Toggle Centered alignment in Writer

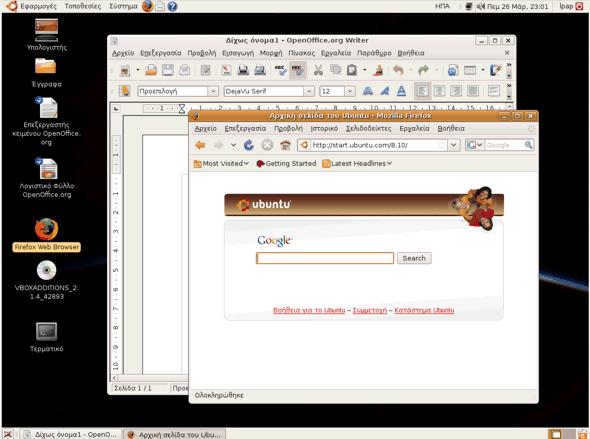[439, 91]
